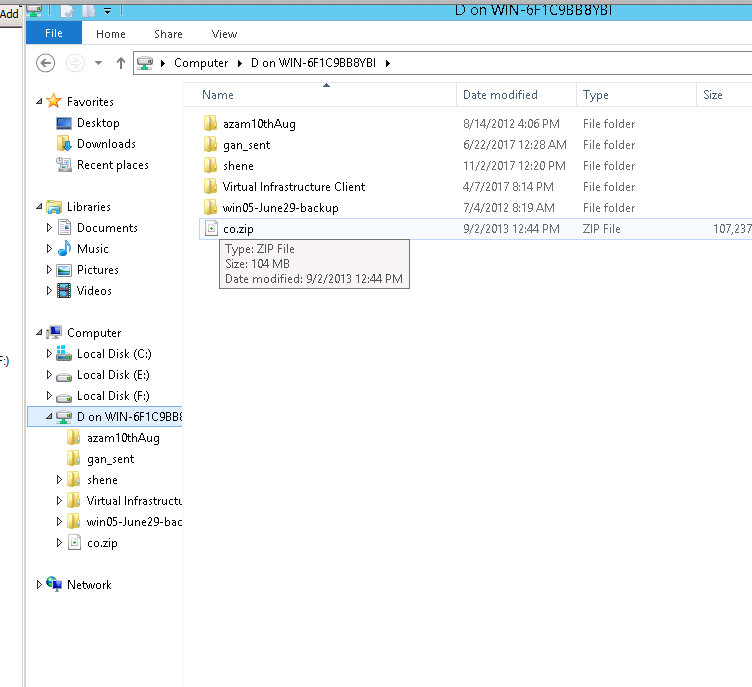Click the Music library icon
Image resolution: width=752 pixels, height=687 pixels.
click(64, 249)
